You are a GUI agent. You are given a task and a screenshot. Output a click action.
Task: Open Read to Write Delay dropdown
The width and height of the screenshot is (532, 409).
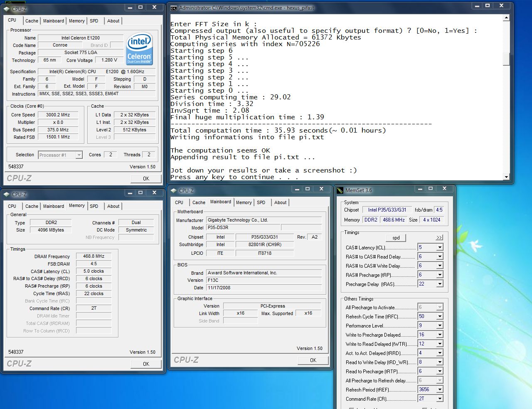click(439, 362)
